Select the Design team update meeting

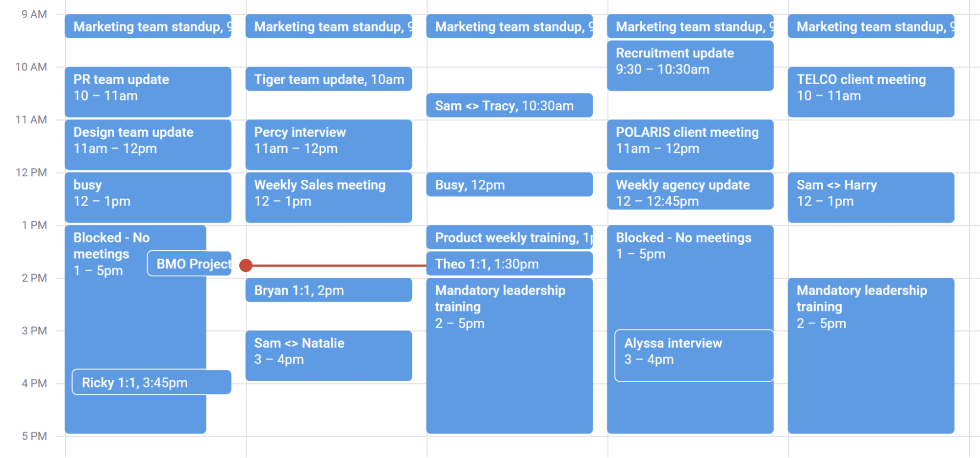tap(147, 145)
